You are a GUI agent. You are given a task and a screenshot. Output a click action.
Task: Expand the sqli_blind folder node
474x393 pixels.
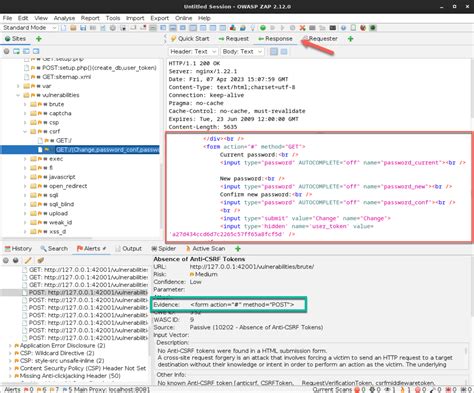(x=25, y=204)
